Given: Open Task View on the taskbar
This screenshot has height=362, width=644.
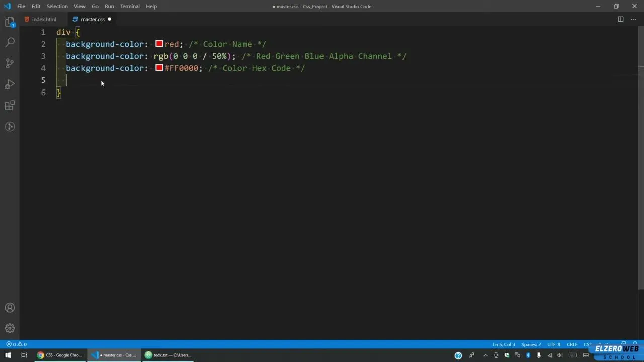Looking at the screenshot, I should (24, 355).
